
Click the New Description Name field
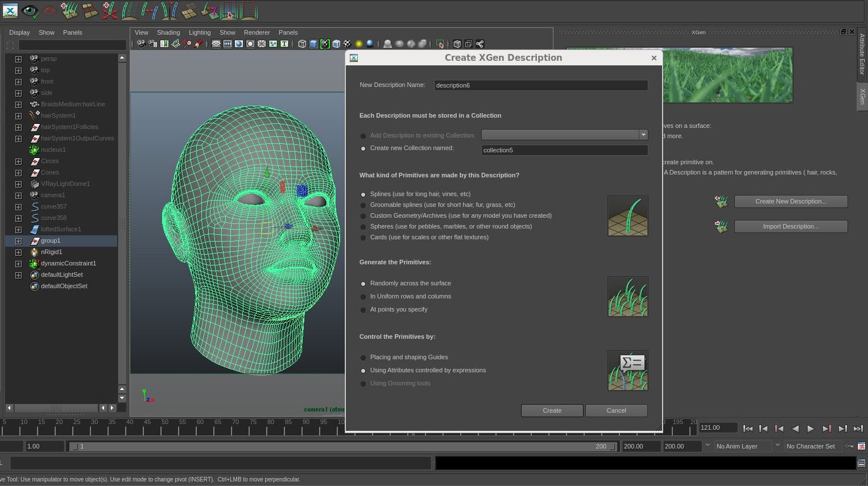540,85
